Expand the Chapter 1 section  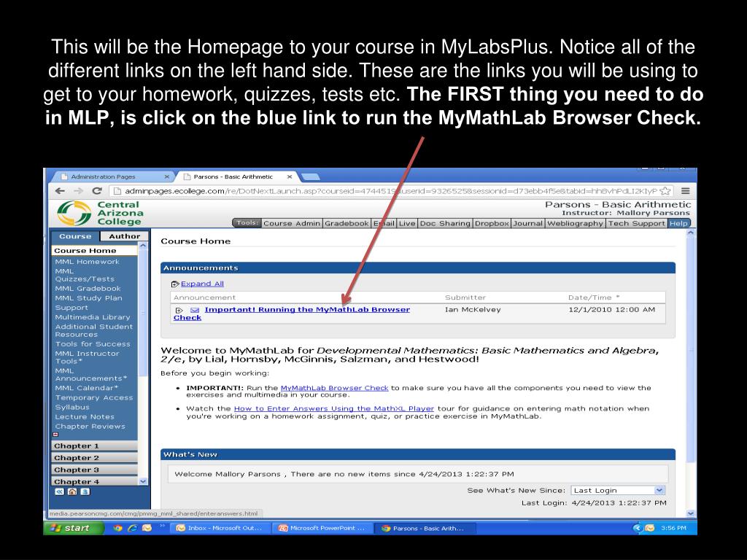[94, 446]
